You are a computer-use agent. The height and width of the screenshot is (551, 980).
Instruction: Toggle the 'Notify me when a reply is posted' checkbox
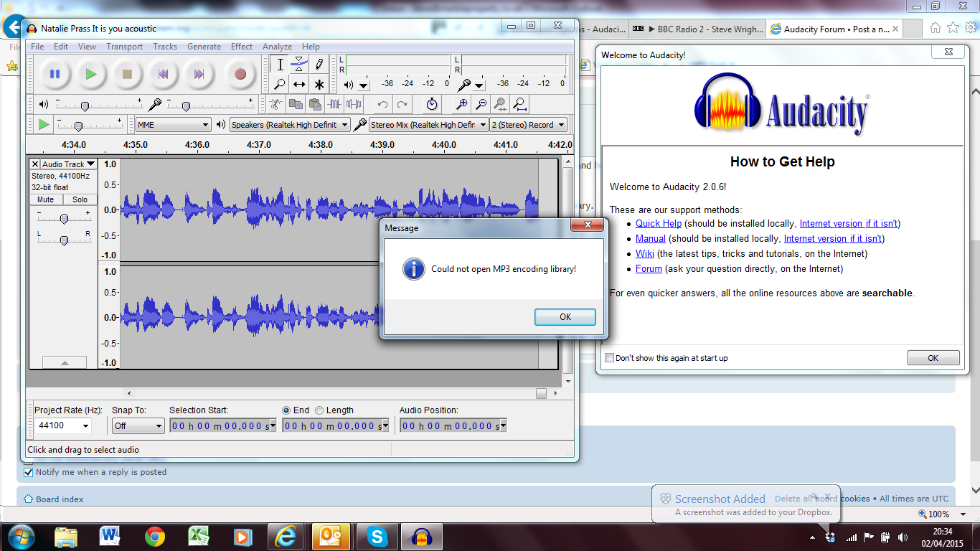point(29,472)
